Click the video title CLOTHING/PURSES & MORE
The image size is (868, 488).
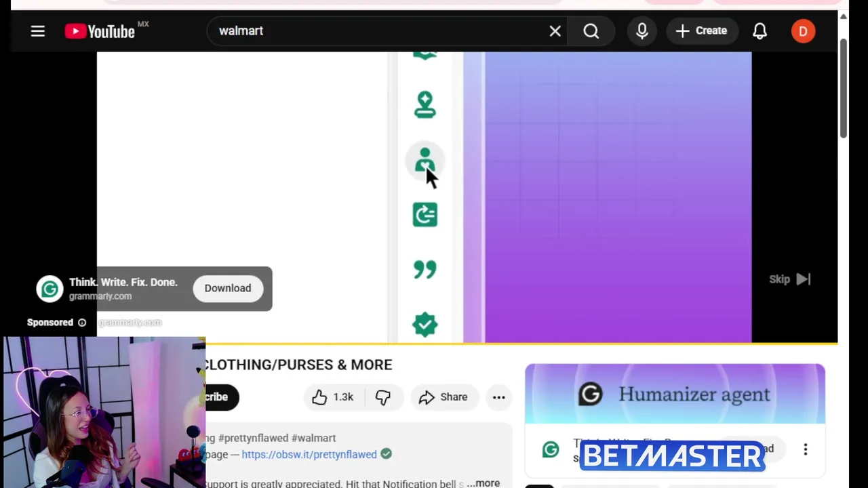click(299, 365)
